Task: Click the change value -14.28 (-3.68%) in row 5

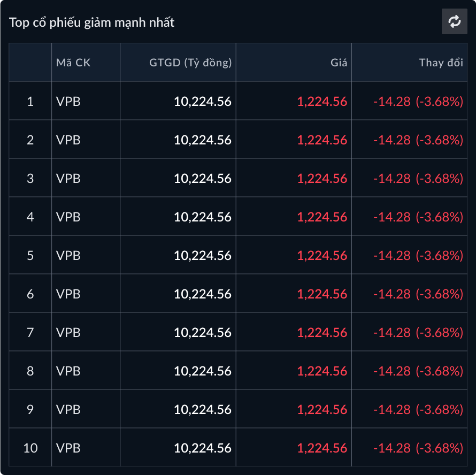Action: [x=418, y=255]
